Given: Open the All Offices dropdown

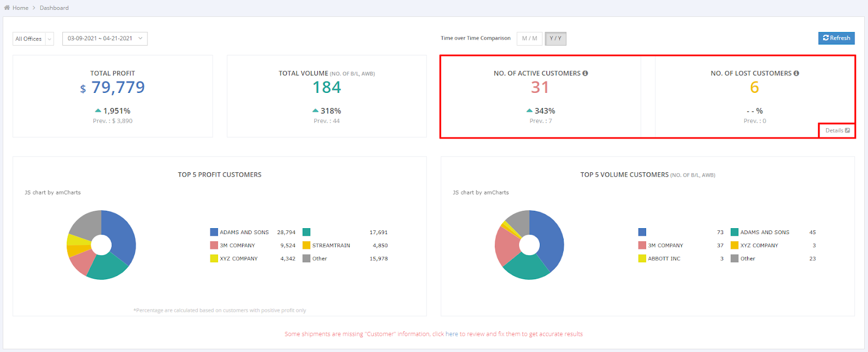Looking at the screenshot, I should (x=33, y=39).
